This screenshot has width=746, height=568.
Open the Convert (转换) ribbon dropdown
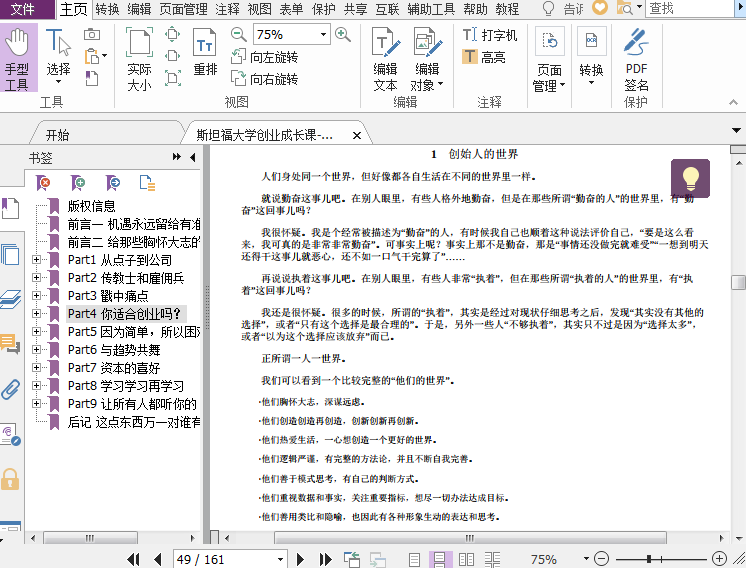click(x=591, y=57)
